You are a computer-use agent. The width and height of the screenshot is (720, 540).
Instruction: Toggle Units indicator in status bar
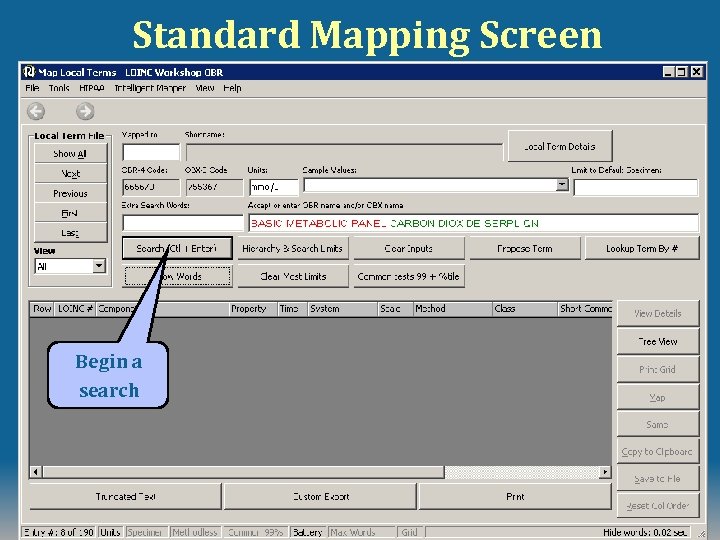[x=110, y=532]
